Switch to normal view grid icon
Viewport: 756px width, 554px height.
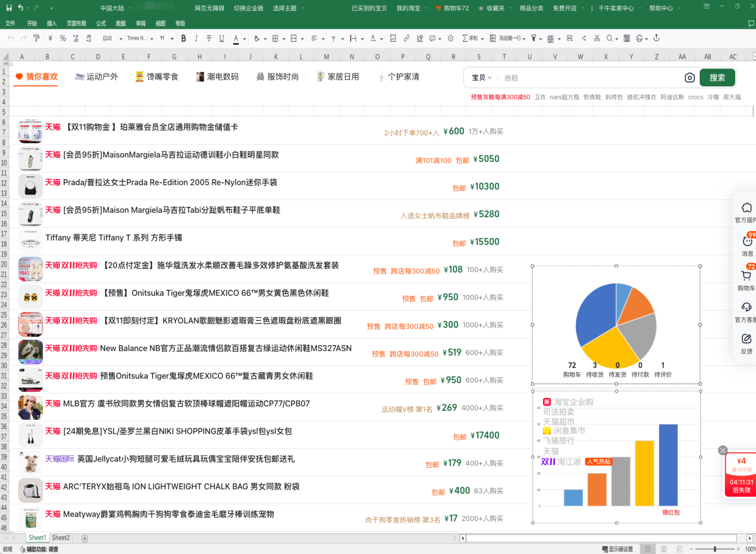pos(648,549)
